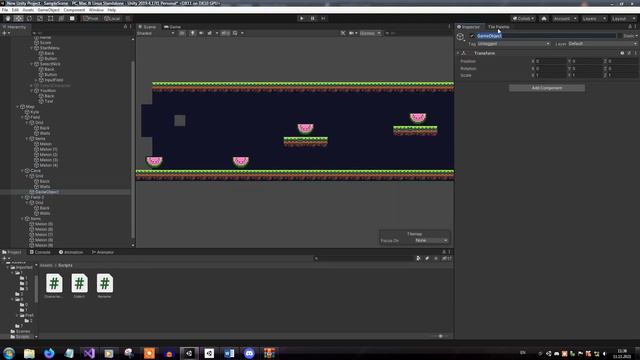Screen dimensions: 640x360
Task: Select the Move tool in toolbar
Action: point(18,18)
